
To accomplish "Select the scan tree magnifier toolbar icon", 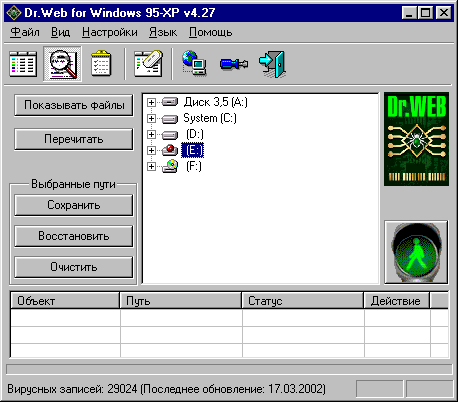I will (62, 64).
